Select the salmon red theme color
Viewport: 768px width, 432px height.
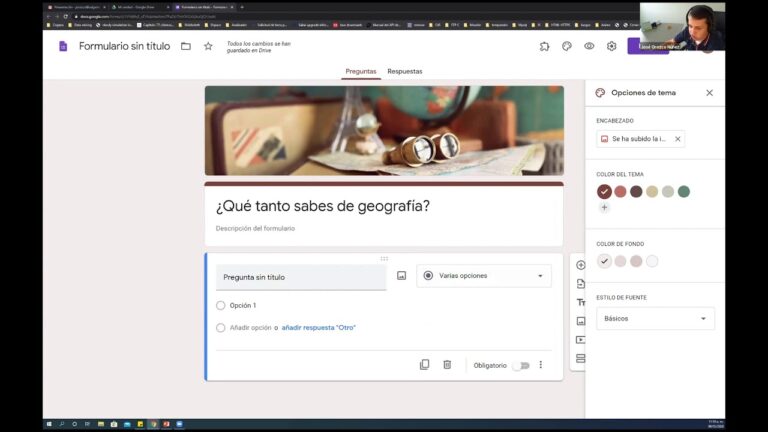pyautogui.click(x=620, y=192)
